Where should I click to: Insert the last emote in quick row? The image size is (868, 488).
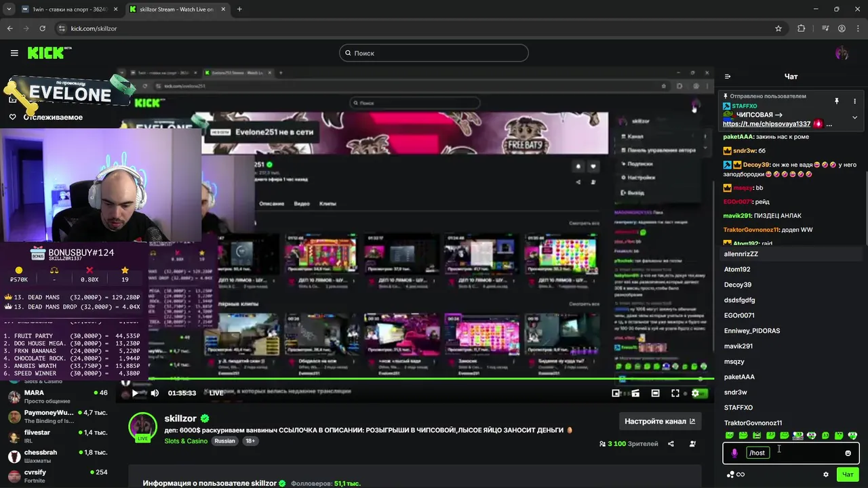point(852,435)
